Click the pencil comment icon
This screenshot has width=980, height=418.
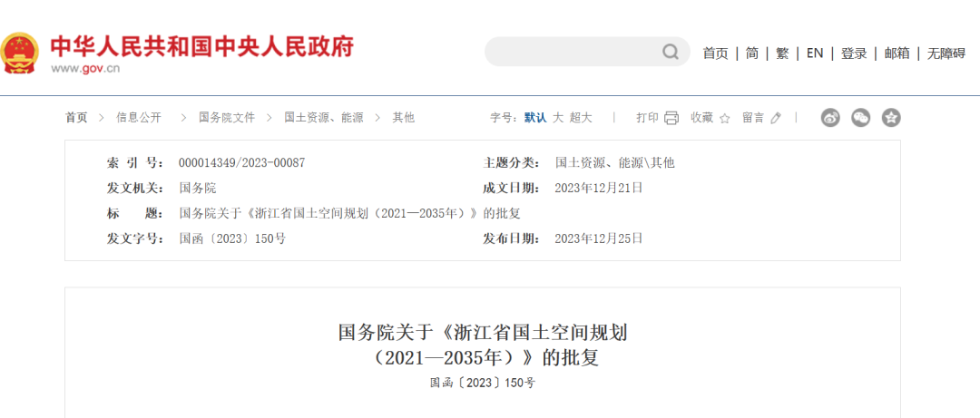tap(775, 118)
